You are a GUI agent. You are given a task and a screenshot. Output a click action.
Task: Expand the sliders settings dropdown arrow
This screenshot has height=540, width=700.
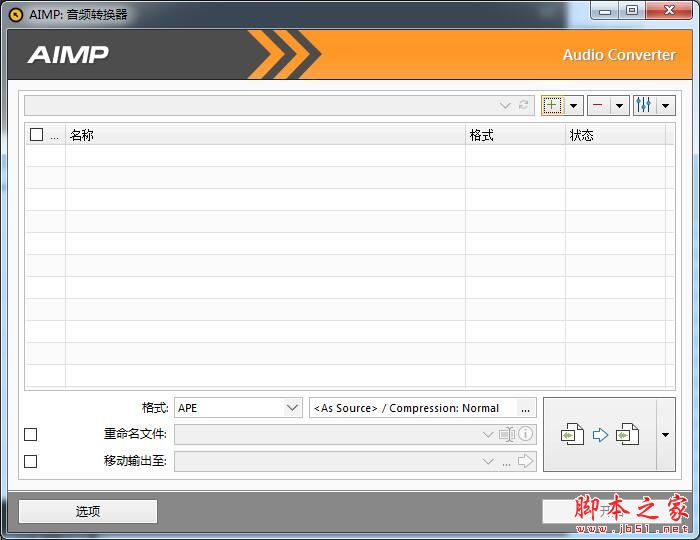point(666,106)
